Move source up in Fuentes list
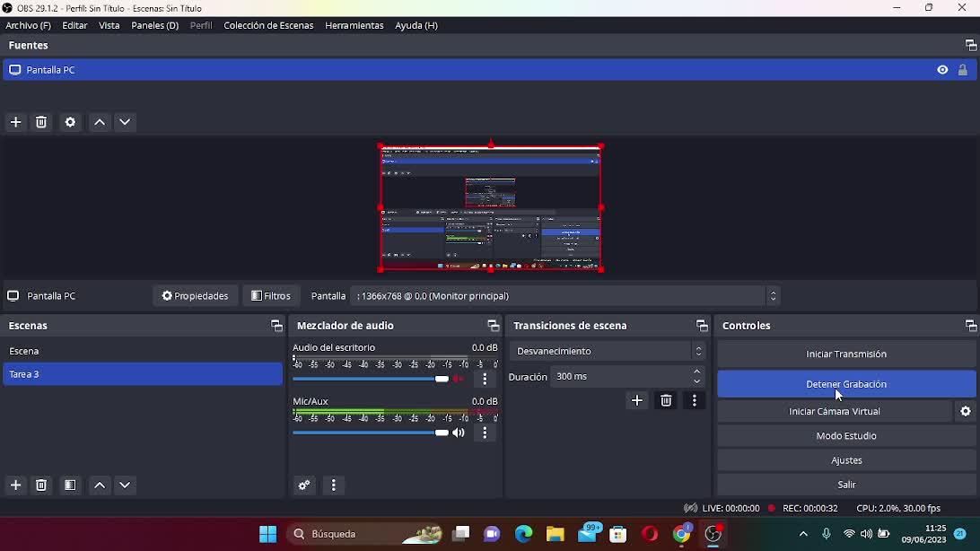 [x=100, y=122]
